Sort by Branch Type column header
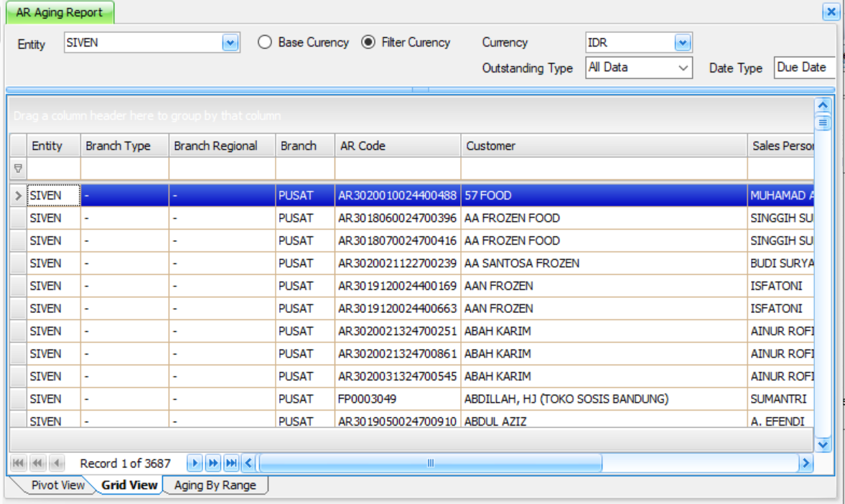 coord(124,146)
